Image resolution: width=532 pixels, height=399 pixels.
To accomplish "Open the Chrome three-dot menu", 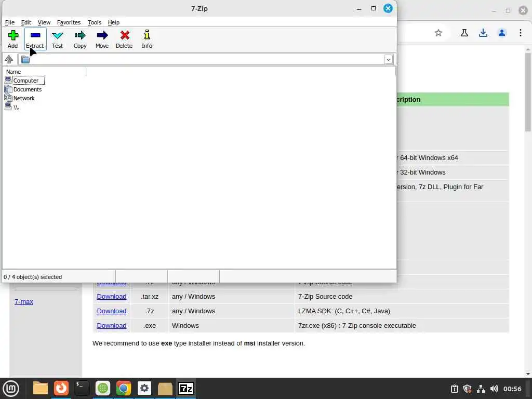I will pos(521,33).
